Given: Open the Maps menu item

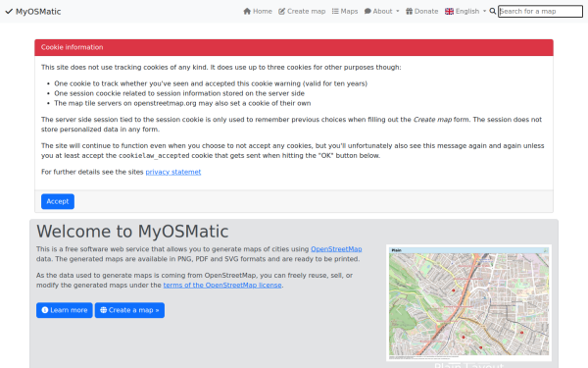Looking at the screenshot, I should [x=345, y=11].
